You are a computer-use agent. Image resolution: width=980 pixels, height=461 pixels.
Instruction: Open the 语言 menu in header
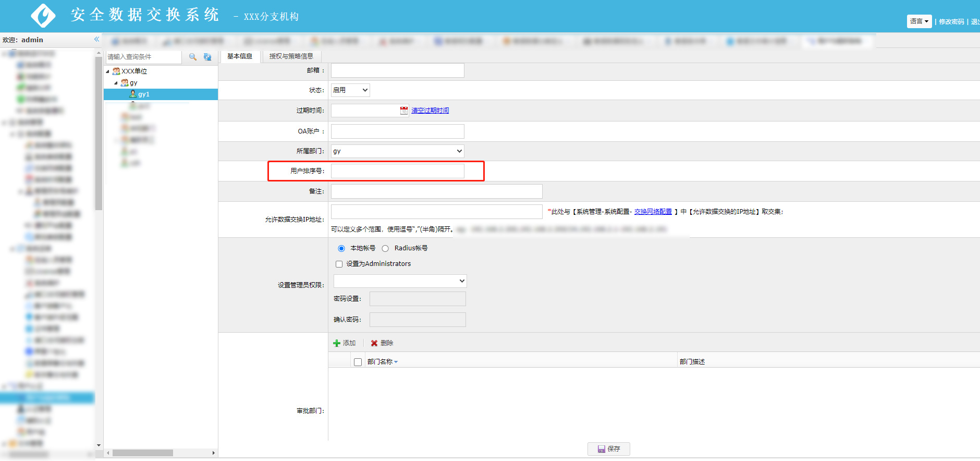[x=919, y=21]
